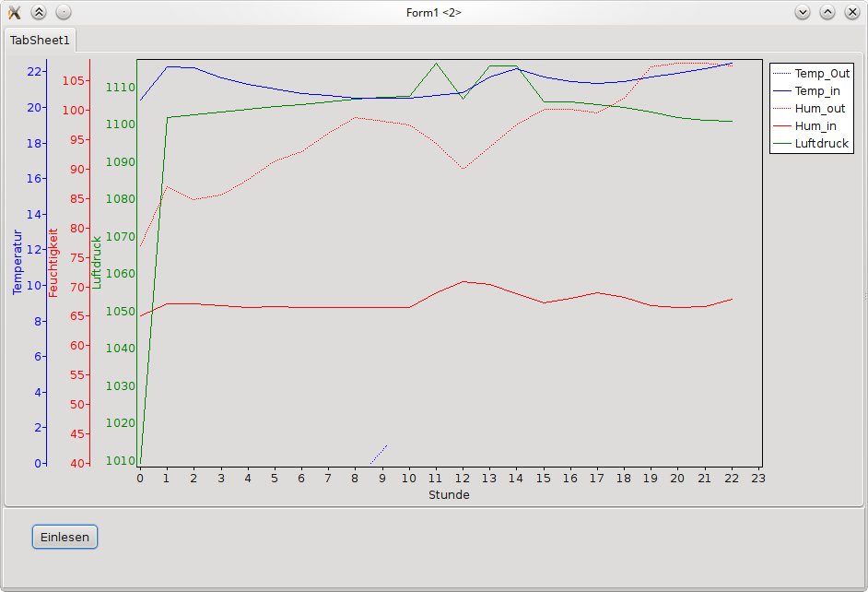The height and width of the screenshot is (592, 868).
Task: Click the short dotted blue Temp_Out segment
Action: pos(379,454)
